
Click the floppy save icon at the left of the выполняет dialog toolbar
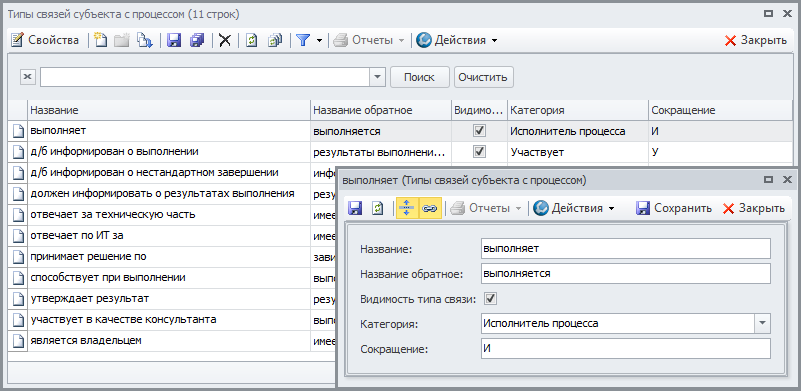(x=355, y=209)
